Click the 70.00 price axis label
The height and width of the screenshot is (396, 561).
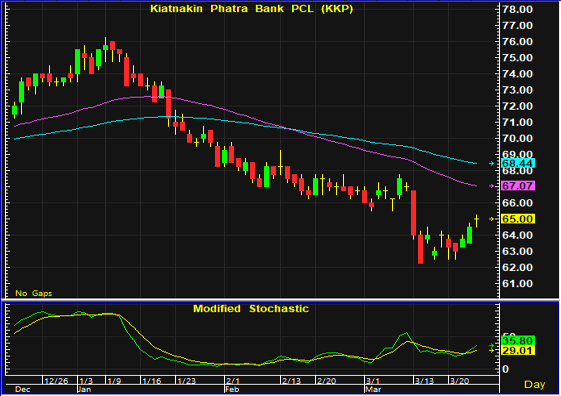point(517,138)
